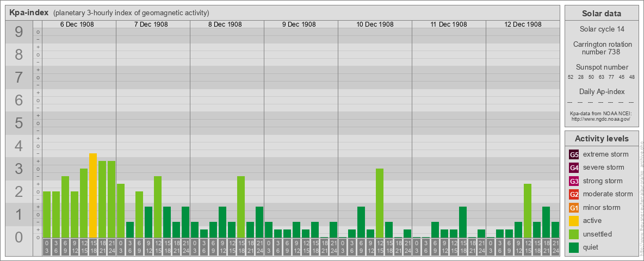Click the 6-9 bar on 10 Dec
This screenshot has height=261, width=644.
(x=361, y=222)
